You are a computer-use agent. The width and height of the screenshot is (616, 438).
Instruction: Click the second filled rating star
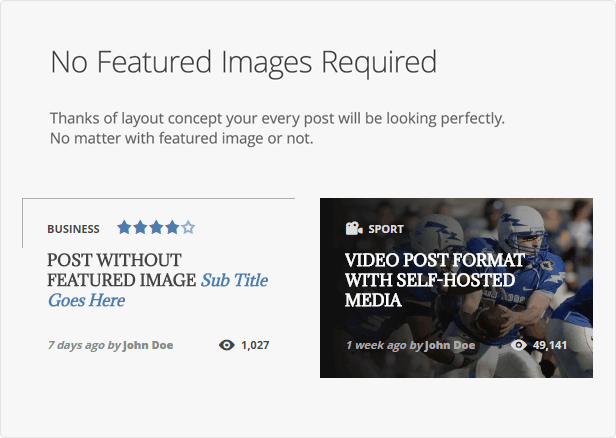click(x=140, y=227)
